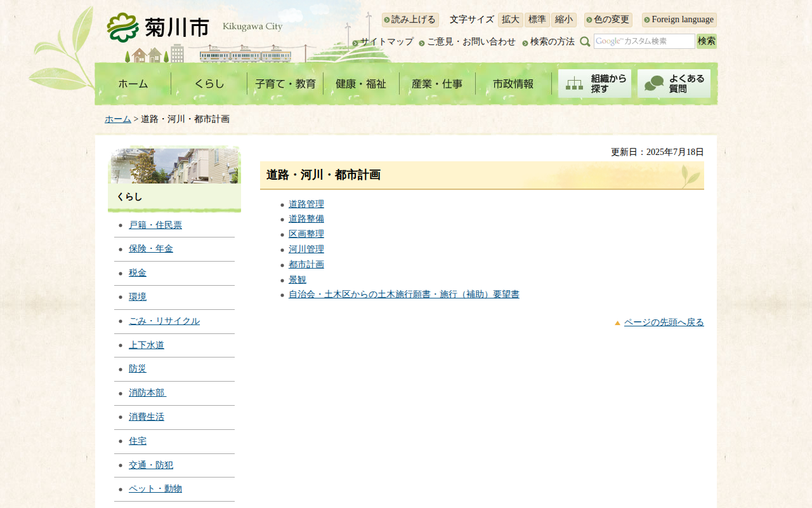Screen dimensions: 812x508
Task: Shrink text size with 縮小
Action: pyautogui.click(x=564, y=20)
